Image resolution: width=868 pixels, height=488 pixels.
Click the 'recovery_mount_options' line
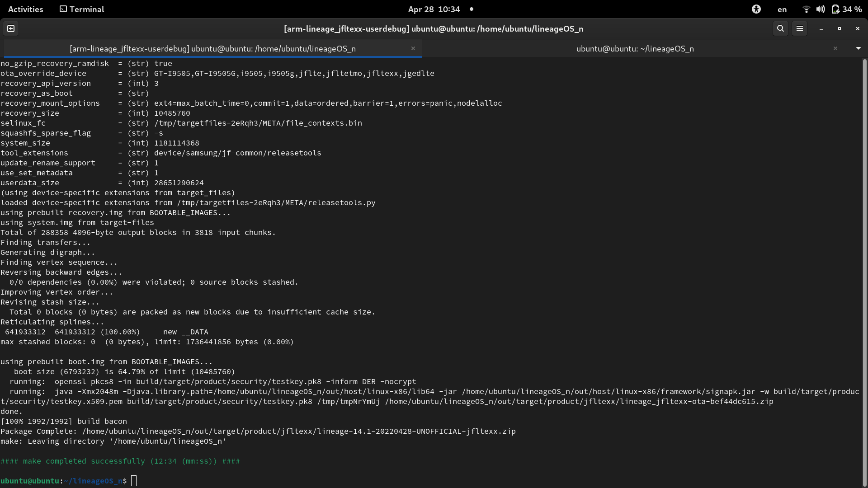click(251, 103)
